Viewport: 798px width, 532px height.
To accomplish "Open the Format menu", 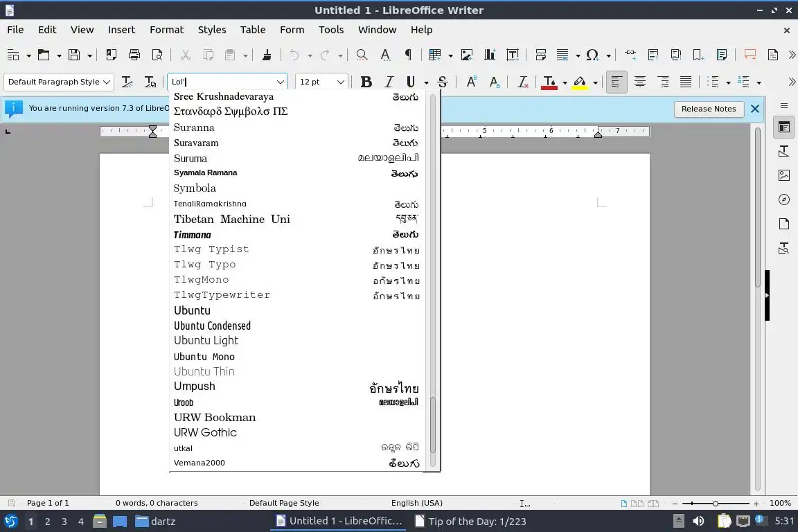I will point(166,30).
